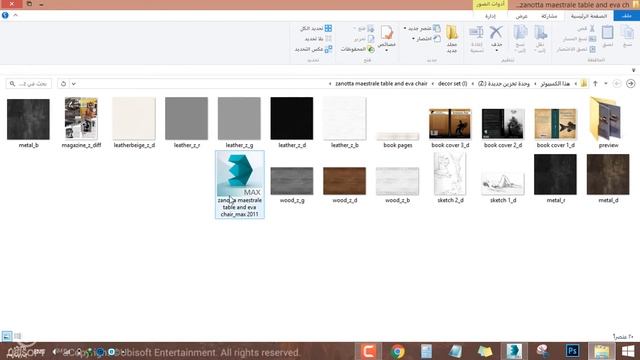The height and width of the screenshot is (360, 640).
Task: Select the metal_r texture
Action: click(556, 178)
